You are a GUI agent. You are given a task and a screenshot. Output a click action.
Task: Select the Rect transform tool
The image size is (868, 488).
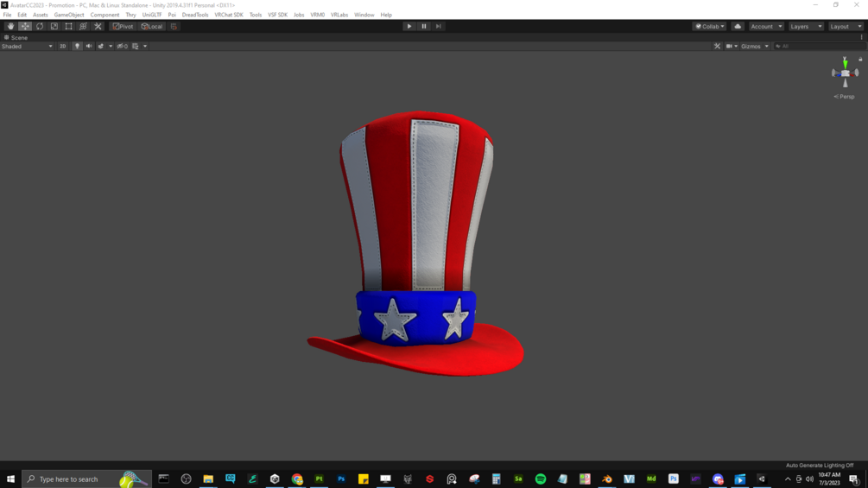68,26
